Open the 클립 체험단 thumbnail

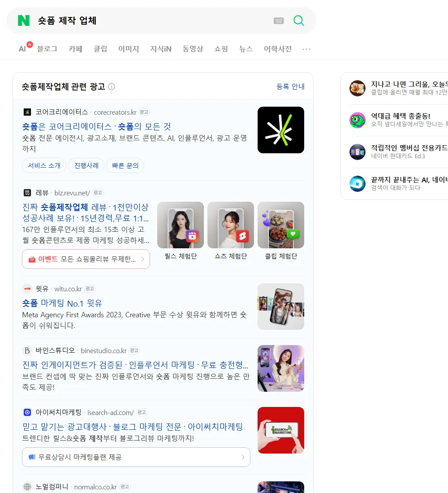(281, 225)
